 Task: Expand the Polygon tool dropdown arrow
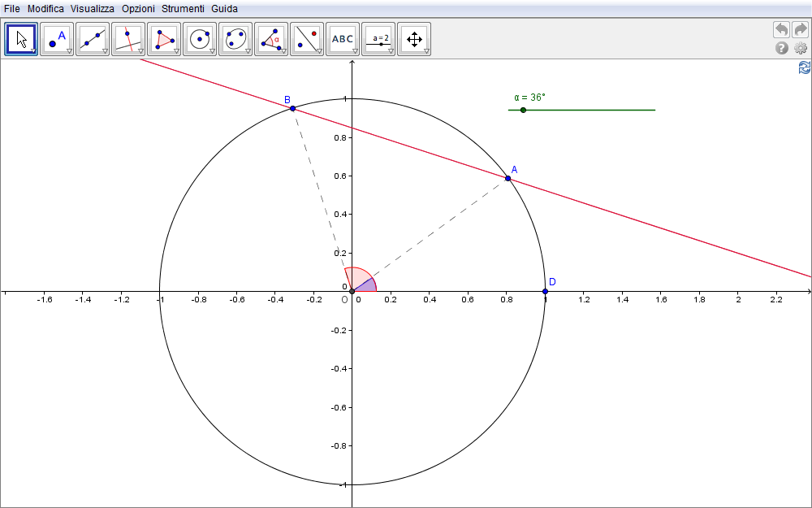[x=176, y=51]
